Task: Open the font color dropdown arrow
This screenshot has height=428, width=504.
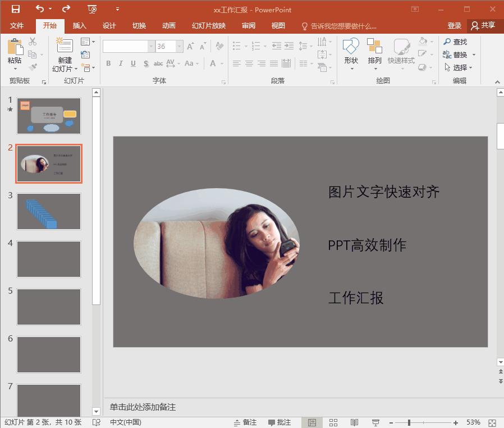Action: coord(221,63)
